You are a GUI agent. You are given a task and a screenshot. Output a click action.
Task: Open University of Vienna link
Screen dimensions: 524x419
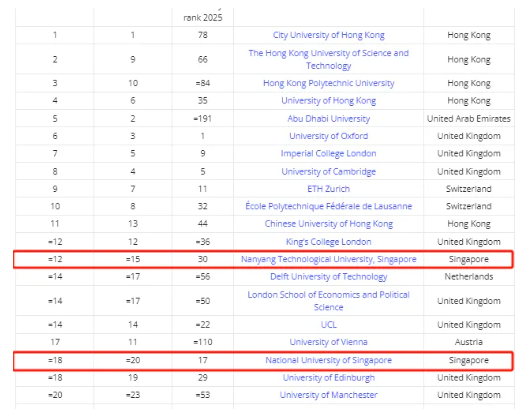pyautogui.click(x=329, y=342)
